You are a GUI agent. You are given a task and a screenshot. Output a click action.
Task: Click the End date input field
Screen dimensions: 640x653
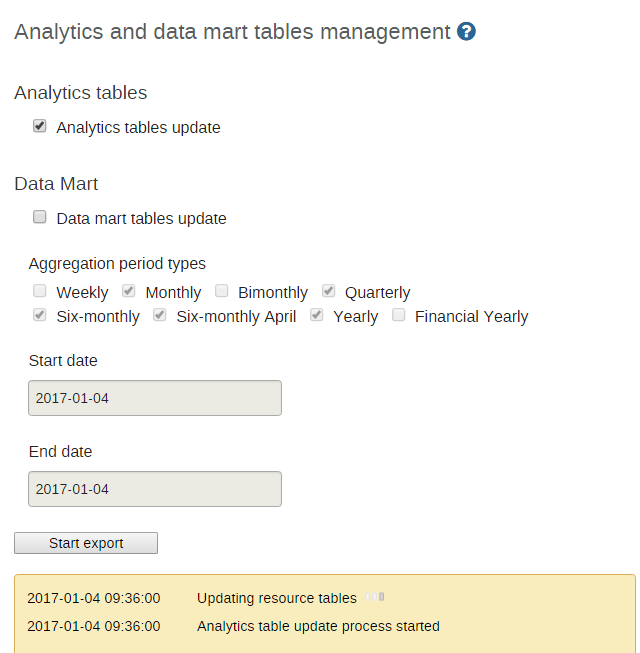155,489
